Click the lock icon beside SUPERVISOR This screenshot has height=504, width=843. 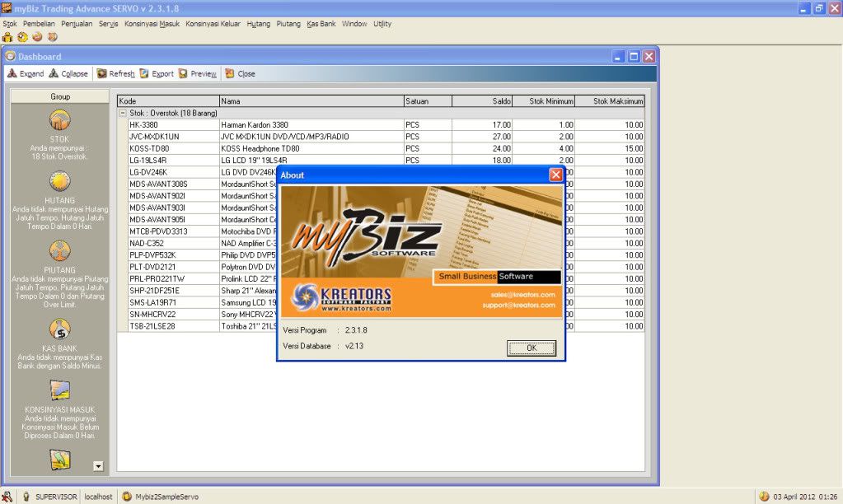[26, 497]
